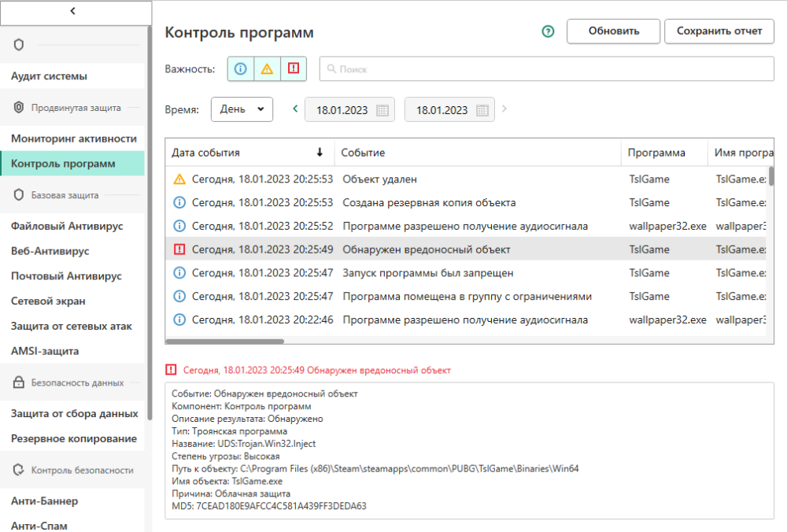Image resolution: width=787 pixels, height=532 pixels.
Task: Select Анти-Баннер in the sidebar
Action: pos(45,499)
